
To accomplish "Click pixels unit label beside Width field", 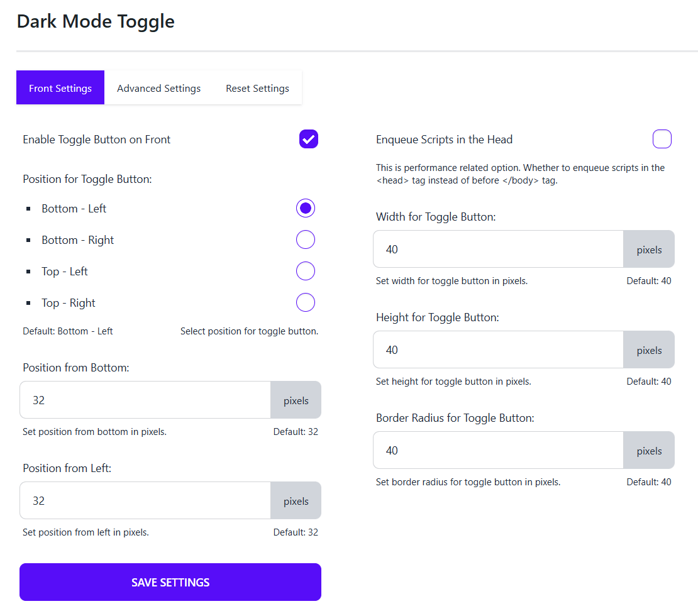I will tap(649, 250).
